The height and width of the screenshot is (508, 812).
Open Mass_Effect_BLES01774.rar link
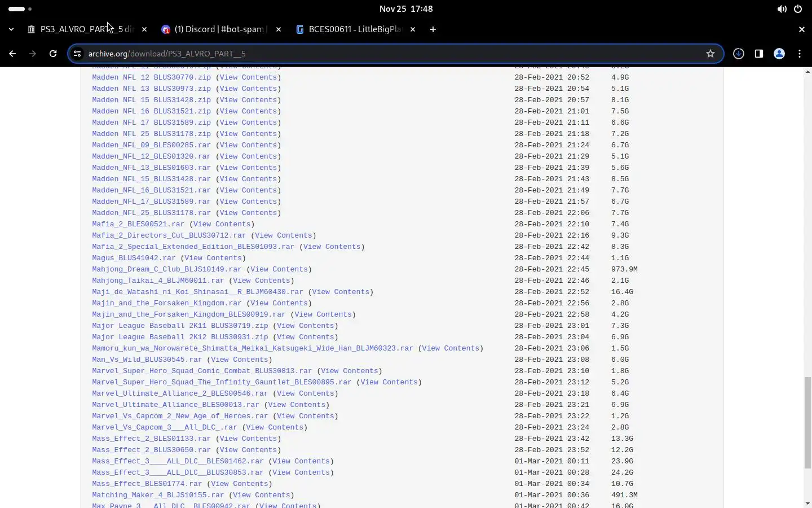(x=147, y=484)
